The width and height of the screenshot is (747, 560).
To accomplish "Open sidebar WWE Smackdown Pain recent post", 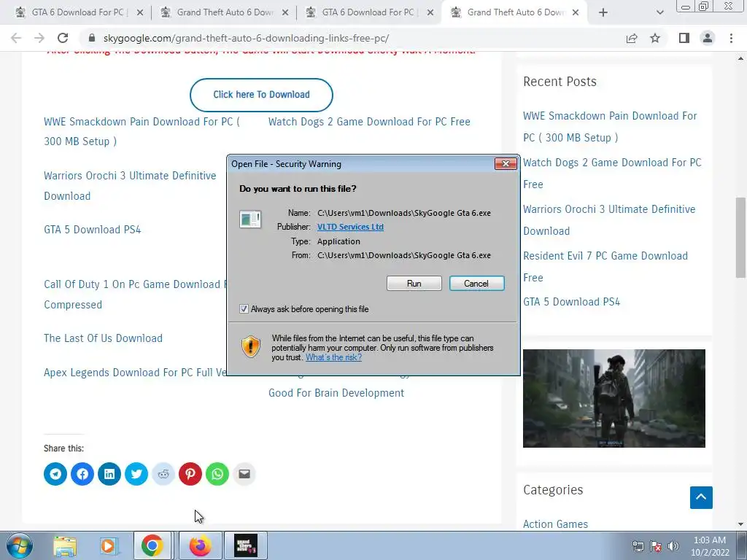I will click(x=610, y=127).
